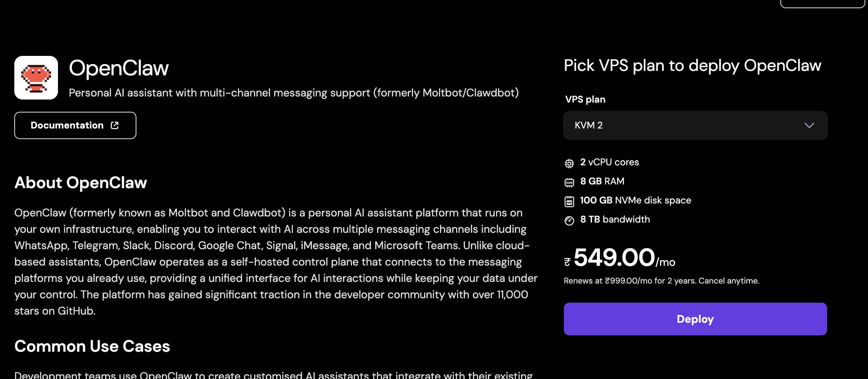Click the vCPU cores chip icon
The image size is (868, 379).
pos(569,163)
